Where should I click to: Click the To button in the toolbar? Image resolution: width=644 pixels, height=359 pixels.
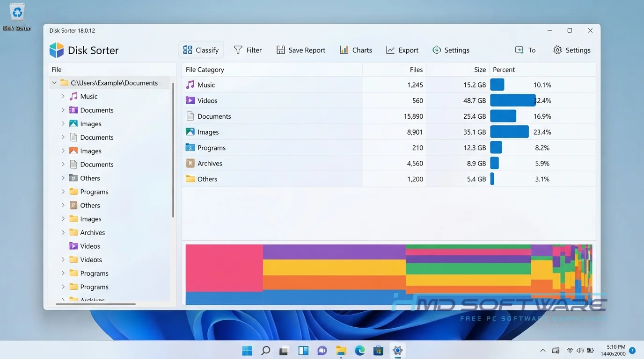tap(525, 50)
